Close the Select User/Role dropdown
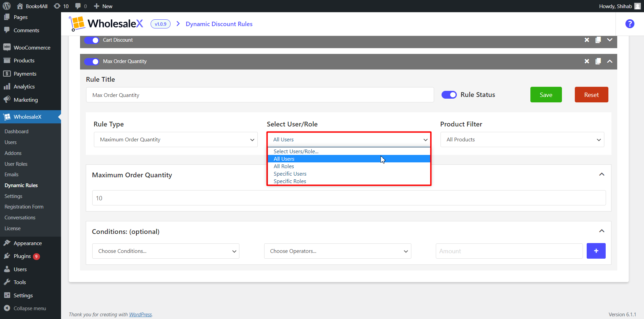 (349, 140)
